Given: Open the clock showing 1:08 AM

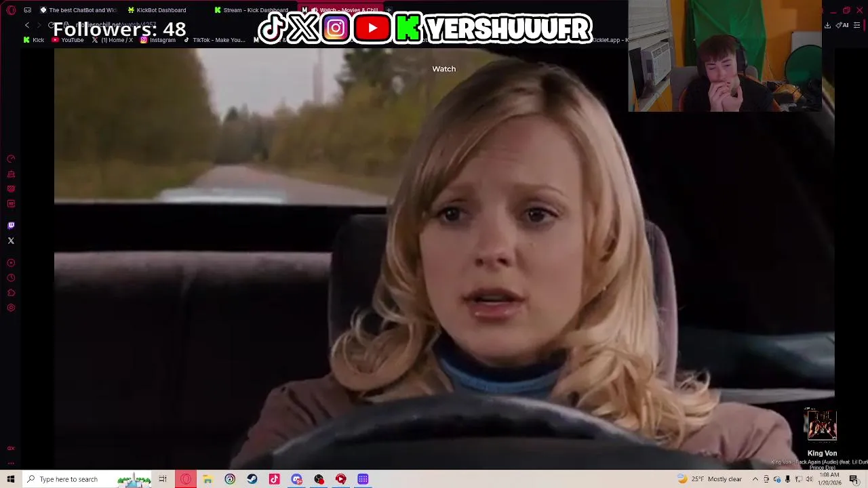Looking at the screenshot, I should tap(831, 479).
